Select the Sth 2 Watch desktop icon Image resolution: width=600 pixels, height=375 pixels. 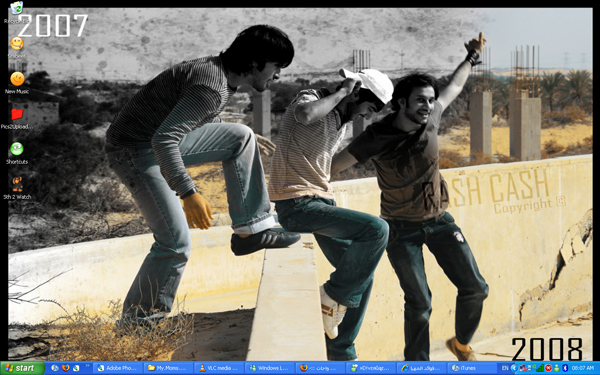(17, 188)
